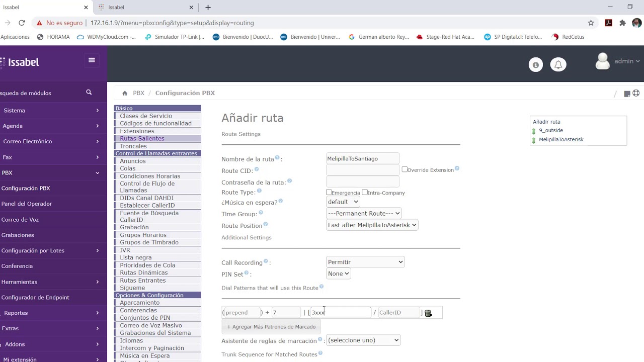Open browser extensions puzzle icon
Screen dimensions: 644x362
pos(622,23)
